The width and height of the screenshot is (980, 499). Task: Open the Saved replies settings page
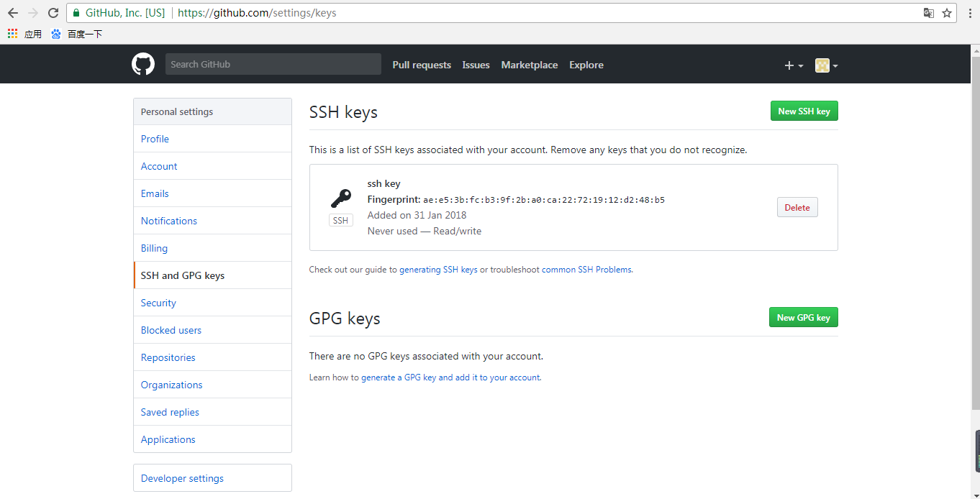click(x=212, y=412)
